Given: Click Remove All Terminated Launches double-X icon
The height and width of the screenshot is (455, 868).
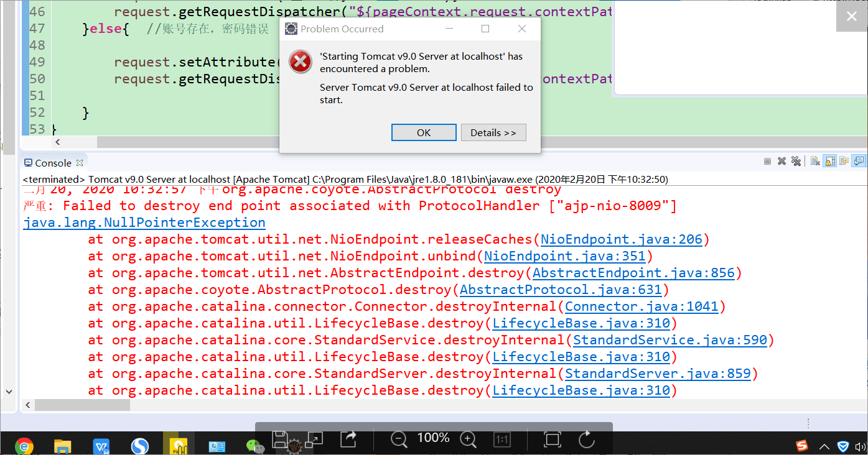Looking at the screenshot, I should [796, 162].
